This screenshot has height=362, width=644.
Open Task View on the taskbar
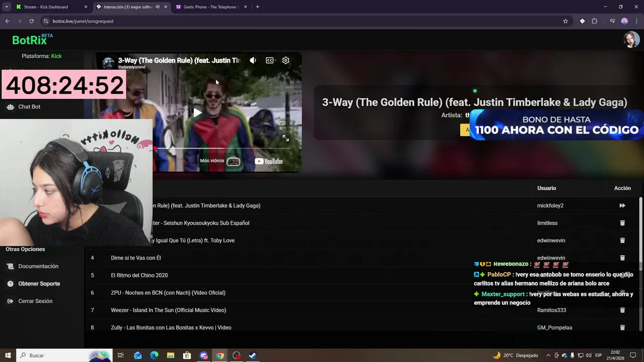[x=121, y=355]
